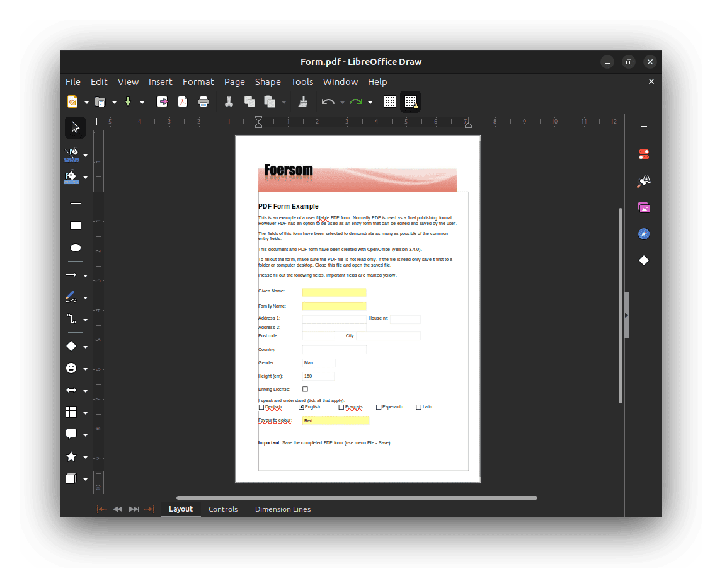Click the Clone Formatting brush icon
Image resolution: width=722 pixels, height=588 pixels.
pyautogui.click(x=303, y=101)
